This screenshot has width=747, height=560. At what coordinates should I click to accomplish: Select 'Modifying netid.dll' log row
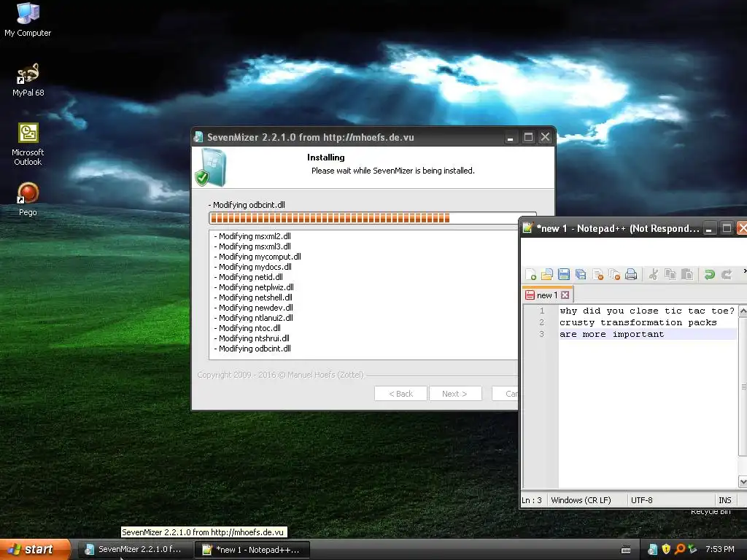(x=249, y=277)
